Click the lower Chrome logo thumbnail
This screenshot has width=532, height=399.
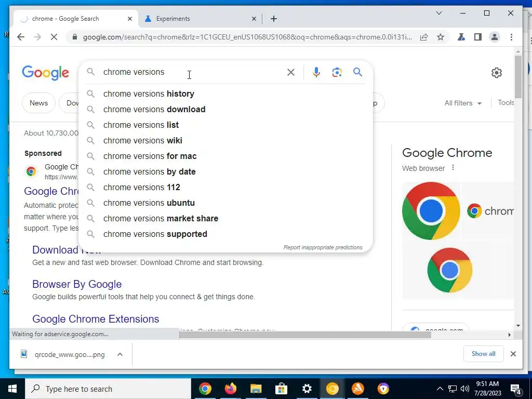pyautogui.click(x=449, y=270)
